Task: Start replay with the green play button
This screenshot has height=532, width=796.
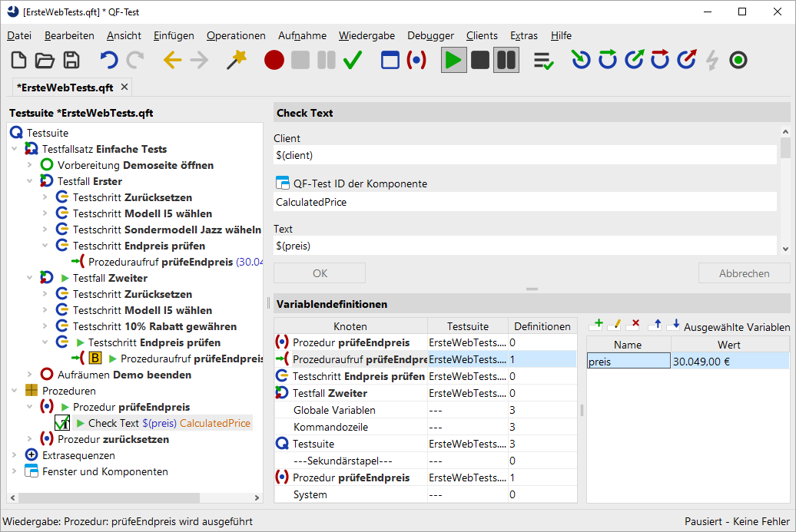Action: coord(453,60)
